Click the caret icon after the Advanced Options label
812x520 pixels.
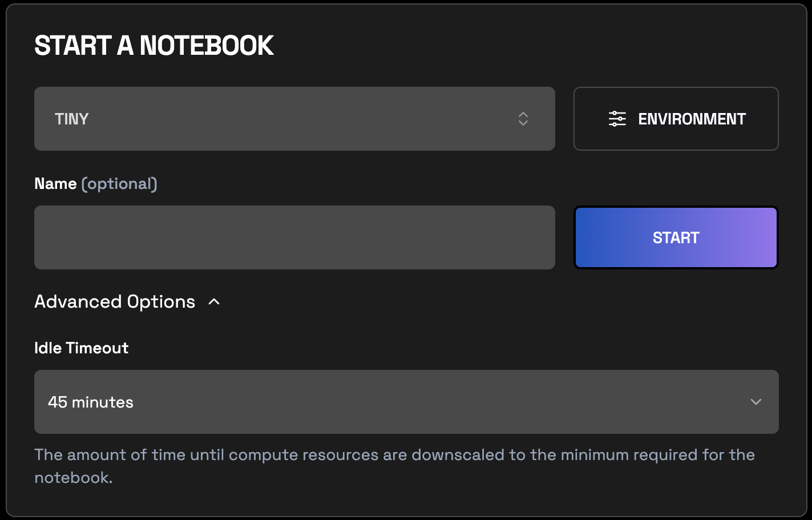214,301
